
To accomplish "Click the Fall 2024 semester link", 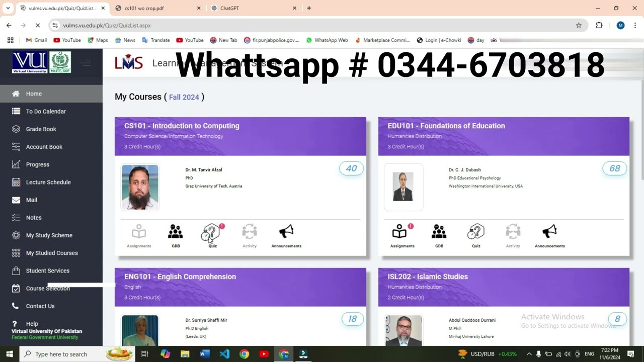I will (184, 97).
